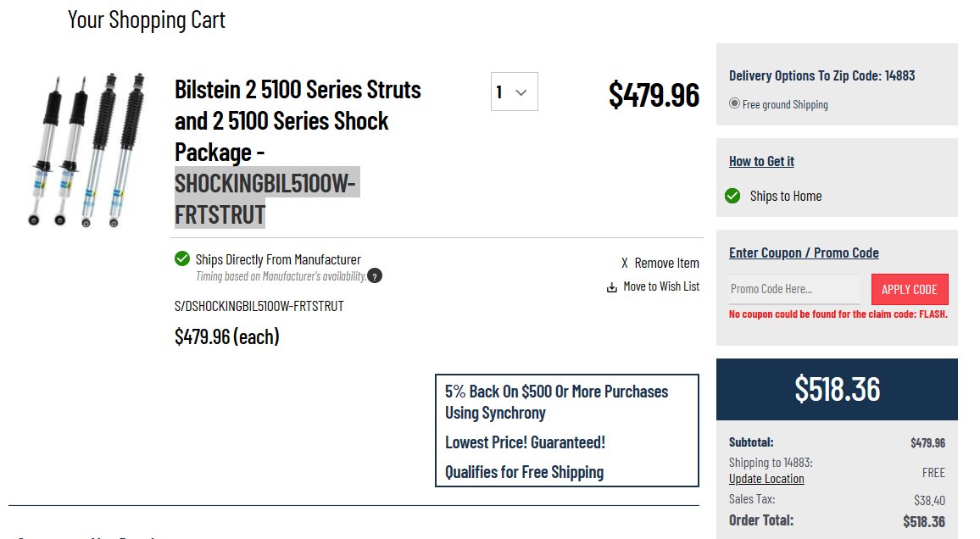The height and width of the screenshot is (539, 980).
Task: Click Move to Wish List
Action: coord(661,286)
